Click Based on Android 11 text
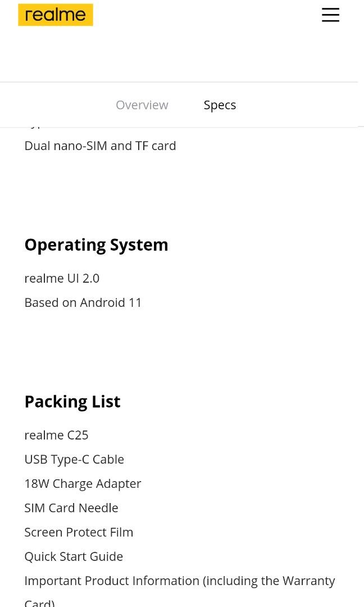Screen dimensions: 364x607 83,302
